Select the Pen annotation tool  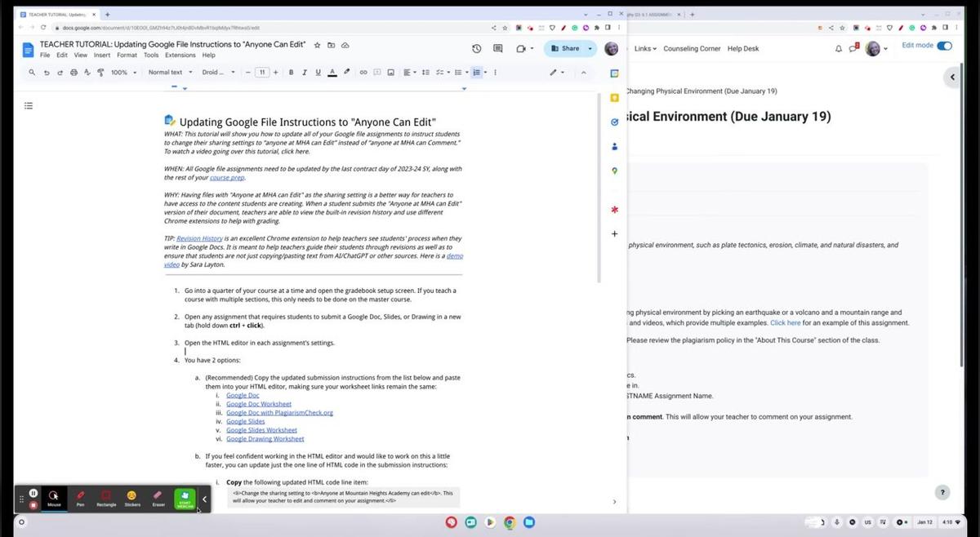[x=80, y=498]
